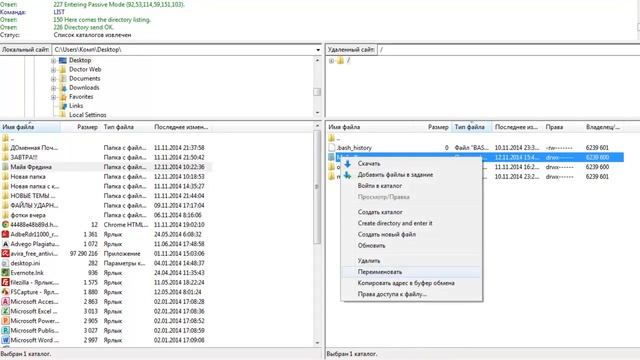Image resolution: width=640 pixels, height=360 pixels.
Task: Select Create directory and enter it
Action: point(395,223)
